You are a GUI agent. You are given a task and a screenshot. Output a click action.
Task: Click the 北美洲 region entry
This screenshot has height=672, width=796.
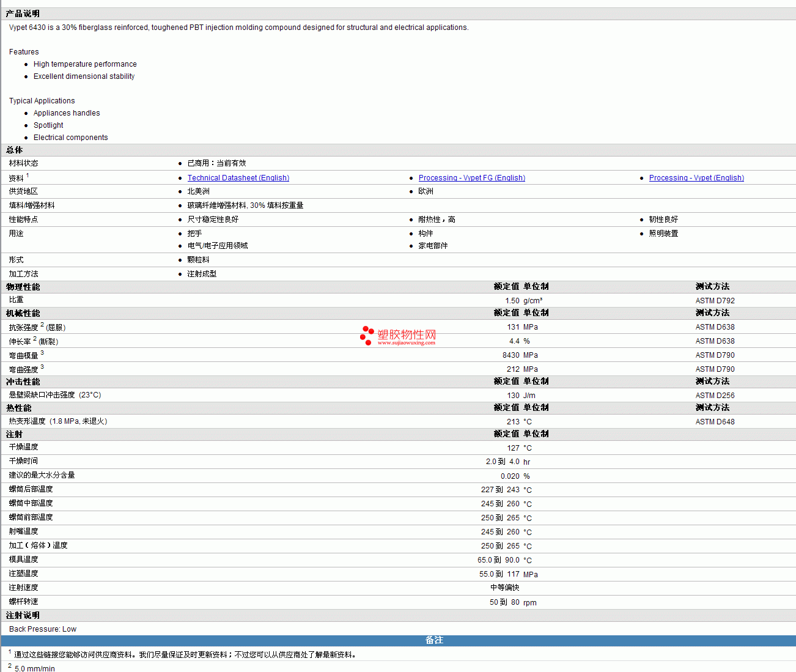coord(199,191)
